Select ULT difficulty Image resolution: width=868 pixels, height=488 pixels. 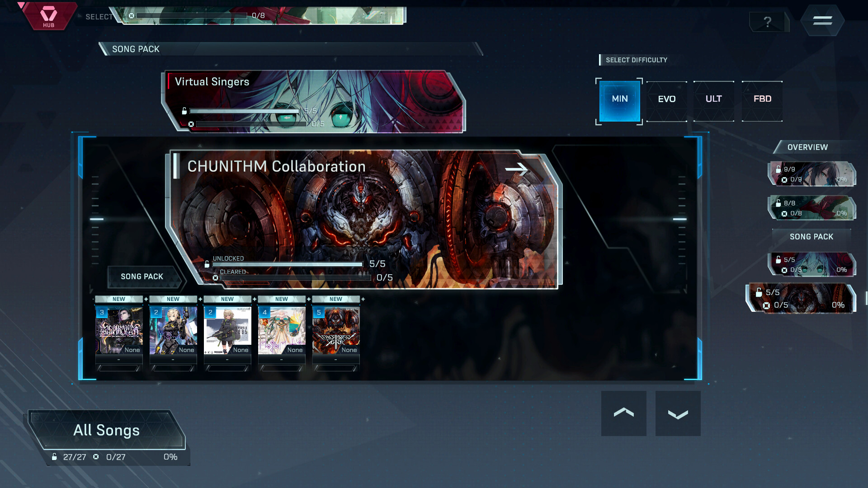714,101
